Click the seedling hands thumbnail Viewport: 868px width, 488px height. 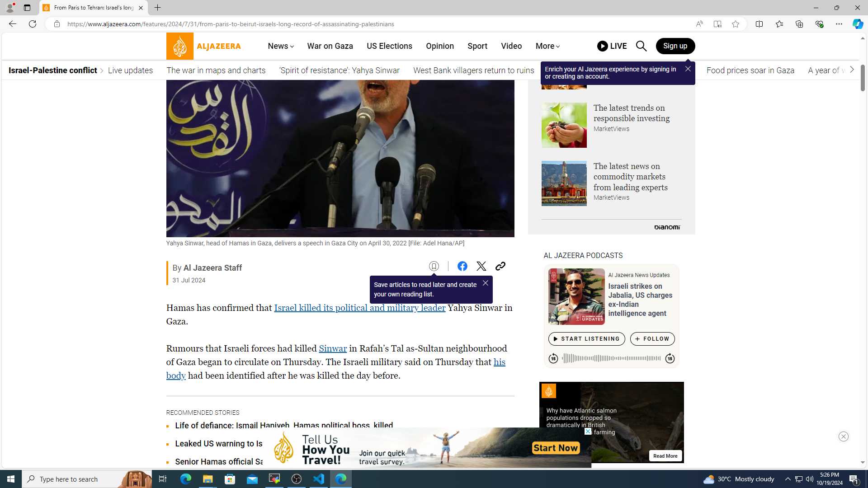[564, 125]
